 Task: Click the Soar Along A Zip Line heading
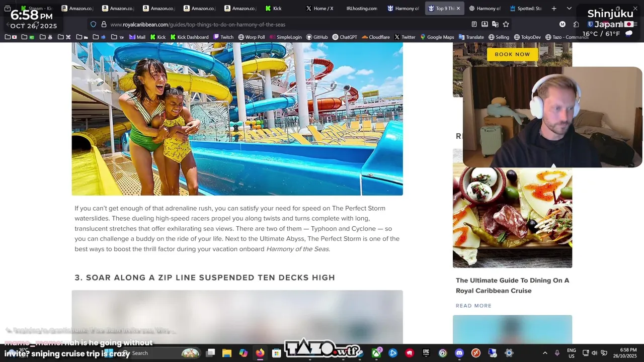coord(205,278)
